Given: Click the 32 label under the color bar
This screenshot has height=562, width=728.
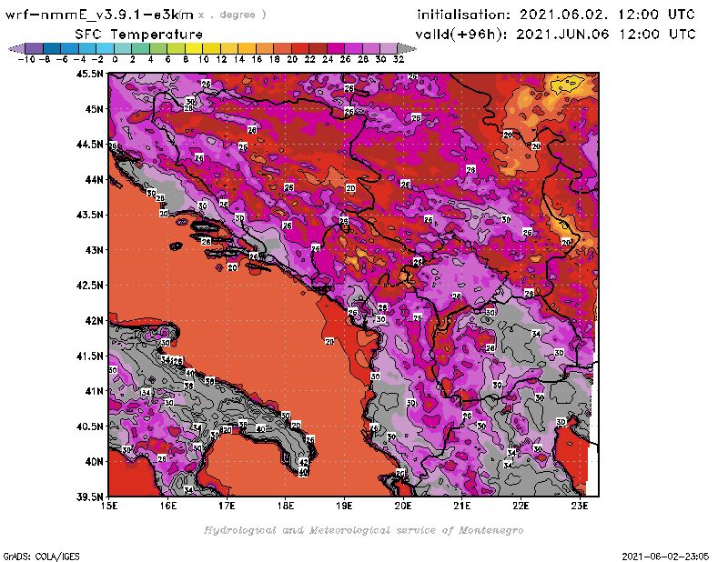Looking at the screenshot, I should [x=399, y=59].
